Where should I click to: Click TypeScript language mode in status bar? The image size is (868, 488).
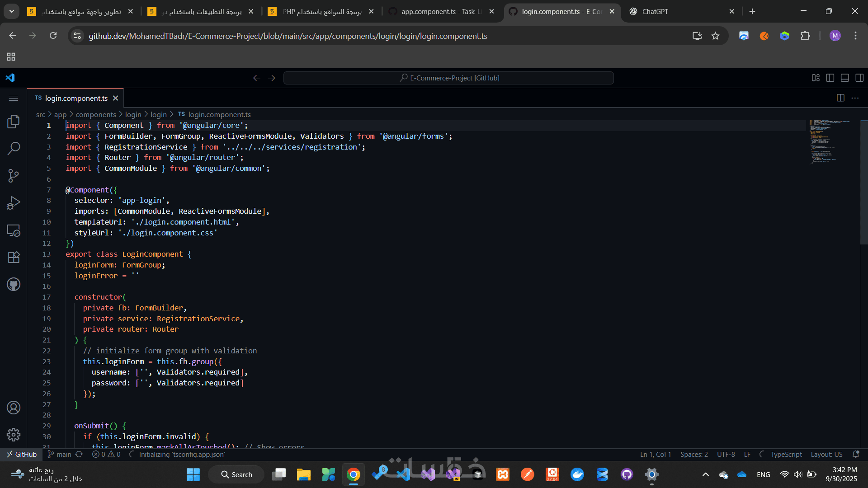click(786, 455)
